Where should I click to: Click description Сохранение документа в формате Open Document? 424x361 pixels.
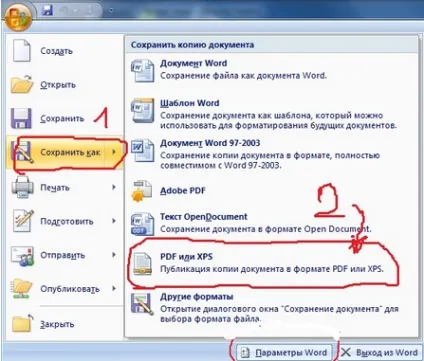(x=266, y=229)
